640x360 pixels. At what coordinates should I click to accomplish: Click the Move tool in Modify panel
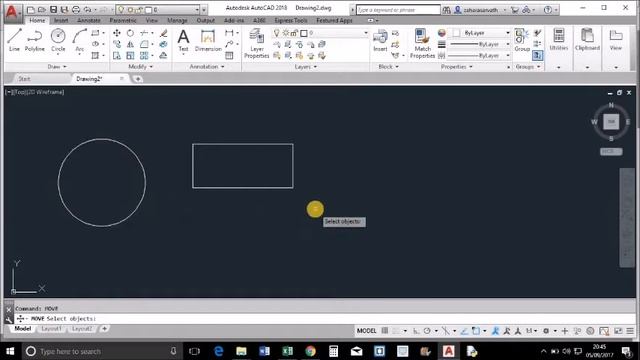coord(117,33)
